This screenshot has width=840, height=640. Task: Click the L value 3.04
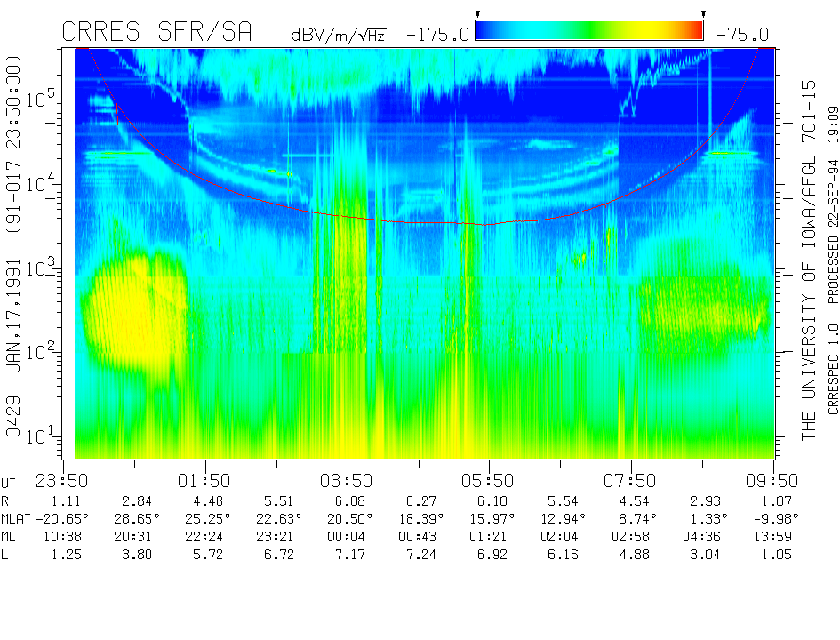click(705, 555)
